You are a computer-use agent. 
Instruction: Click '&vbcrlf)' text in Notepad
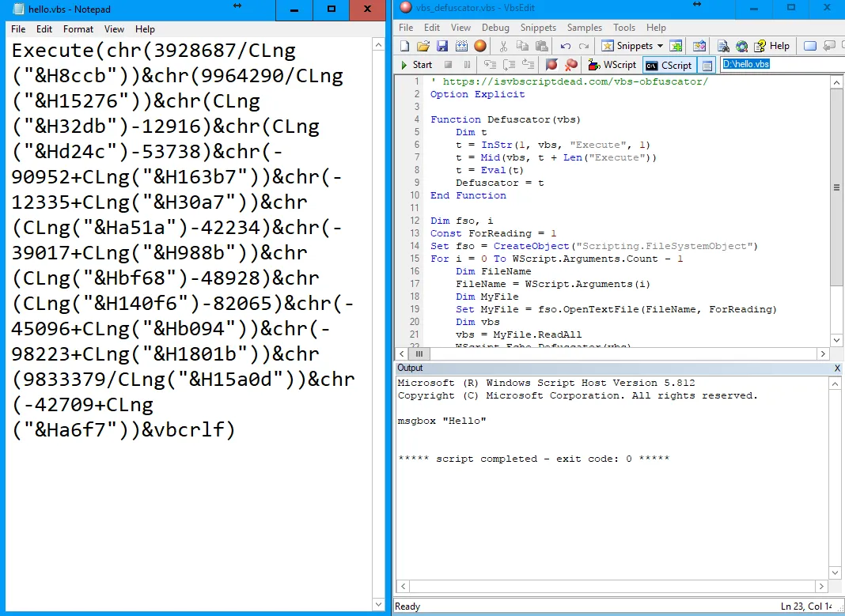pos(188,429)
